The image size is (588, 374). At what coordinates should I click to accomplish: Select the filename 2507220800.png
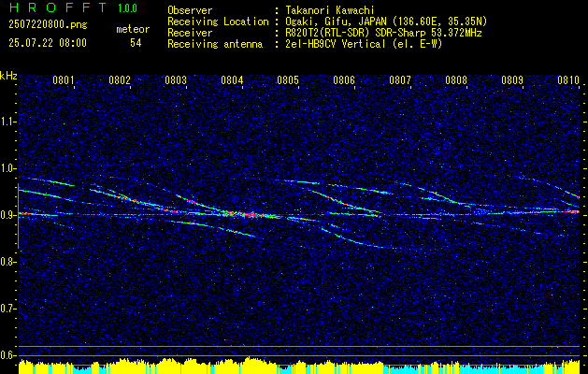48,25
